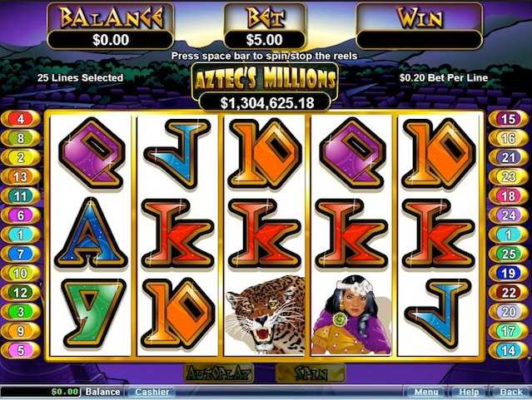Open the Help section
This screenshot has width=532, height=400.
[x=470, y=393]
